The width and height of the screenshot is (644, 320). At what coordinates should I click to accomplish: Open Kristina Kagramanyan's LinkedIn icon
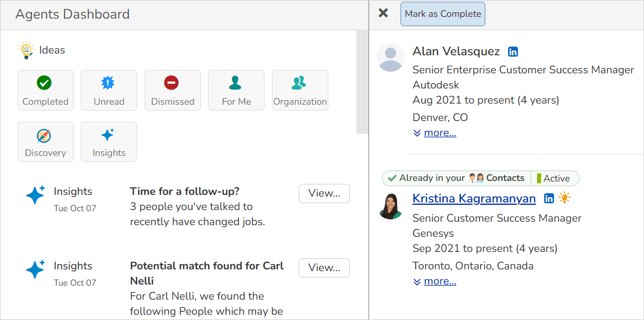(x=549, y=198)
